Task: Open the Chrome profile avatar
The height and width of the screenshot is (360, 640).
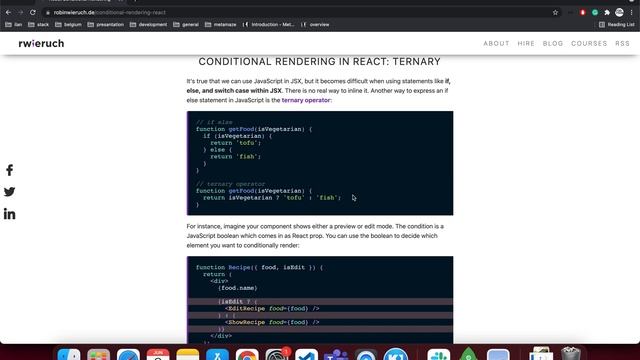Action: pyautogui.click(x=619, y=13)
